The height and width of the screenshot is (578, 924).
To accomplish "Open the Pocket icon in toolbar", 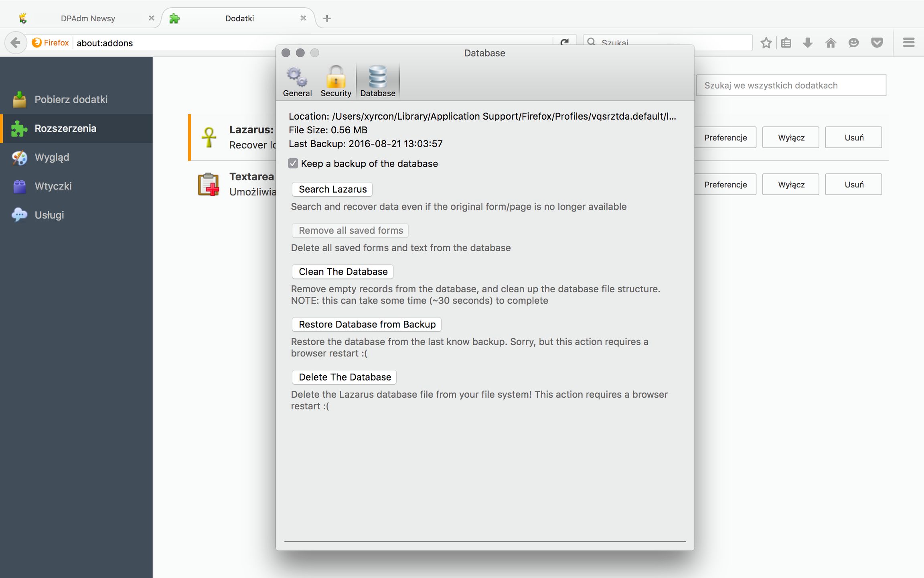I will click(x=877, y=43).
